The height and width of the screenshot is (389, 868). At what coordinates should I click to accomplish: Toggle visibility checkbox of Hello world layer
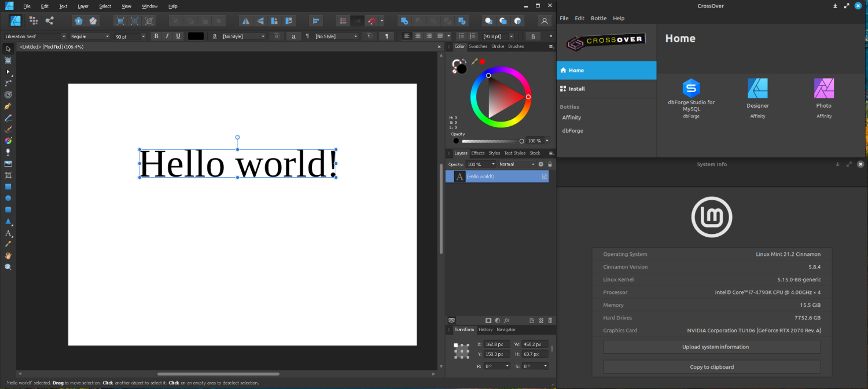tap(545, 177)
